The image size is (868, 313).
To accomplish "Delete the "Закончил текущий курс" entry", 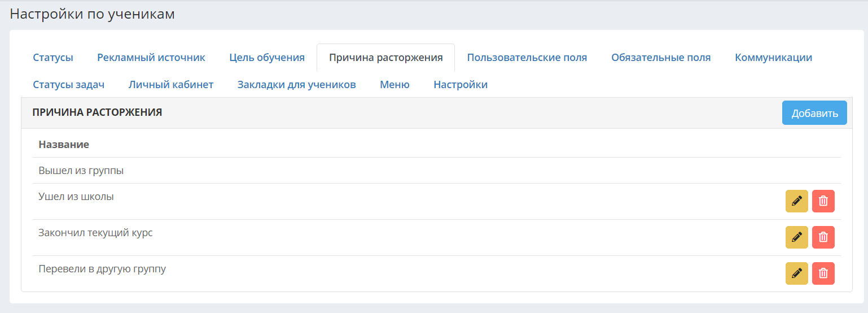I will [x=823, y=237].
